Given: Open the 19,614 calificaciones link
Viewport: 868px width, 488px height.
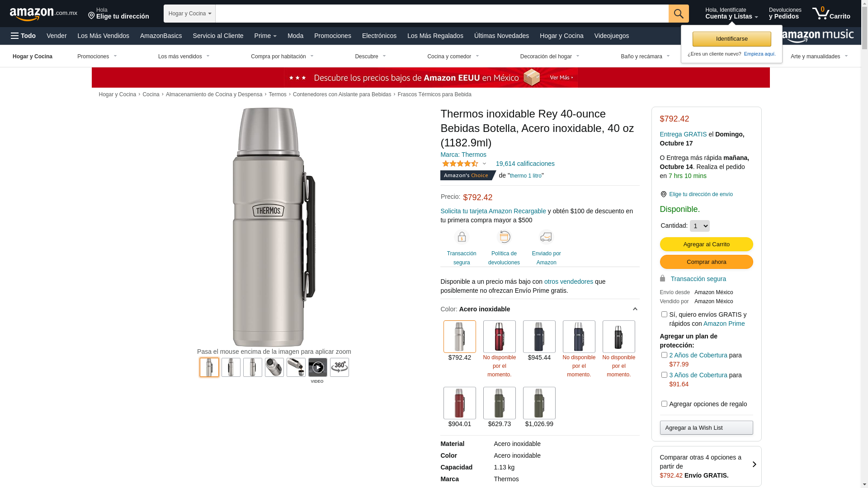Looking at the screenshot, I should pyautogui.click(x=525, y=164).
